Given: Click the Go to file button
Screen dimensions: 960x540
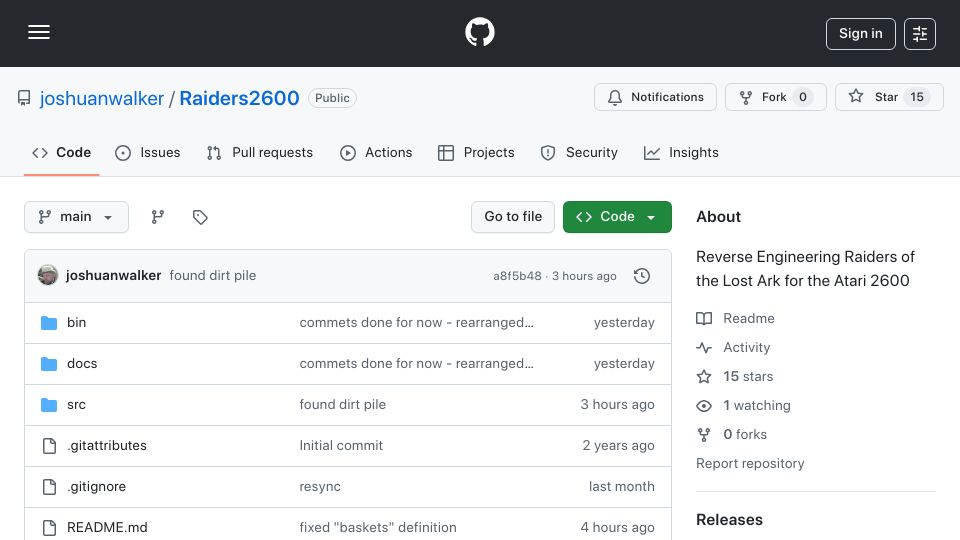Looking at the screenshot, I should pyautogui.click(x=513, y=217).
